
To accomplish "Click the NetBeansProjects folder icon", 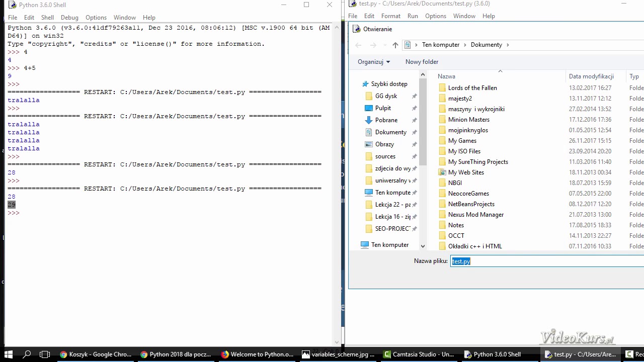I will [442, 204].
